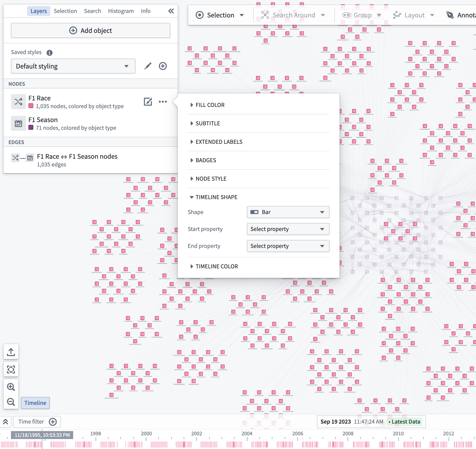Expand the FILL COLOR section
Viewport: 476px width, 449px height.
point(208,105)
